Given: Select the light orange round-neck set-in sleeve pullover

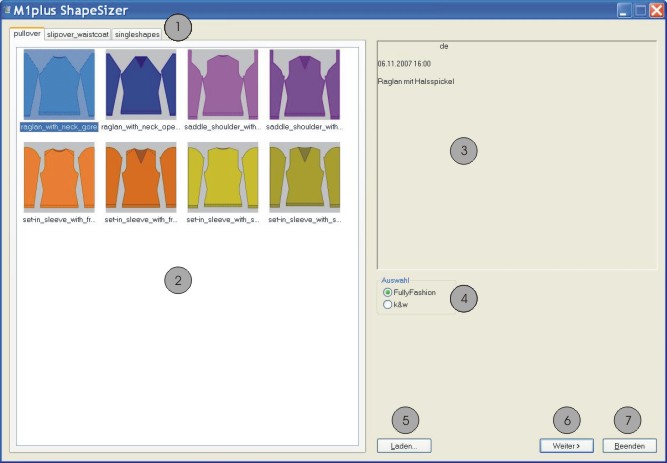Looking at the screenshot, I should tap(59, 177).
